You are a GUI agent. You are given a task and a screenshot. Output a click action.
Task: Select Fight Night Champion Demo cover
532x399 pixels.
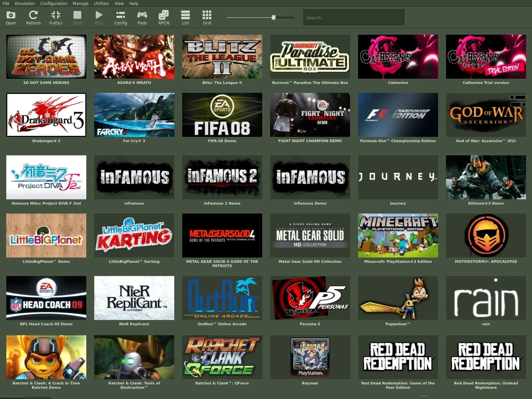tap(310, 115)
